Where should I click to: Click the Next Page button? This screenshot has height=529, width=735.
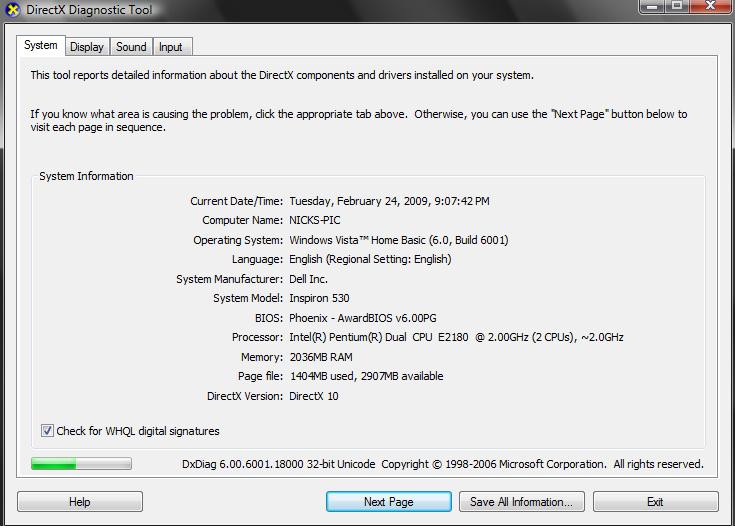coord(389,502)
